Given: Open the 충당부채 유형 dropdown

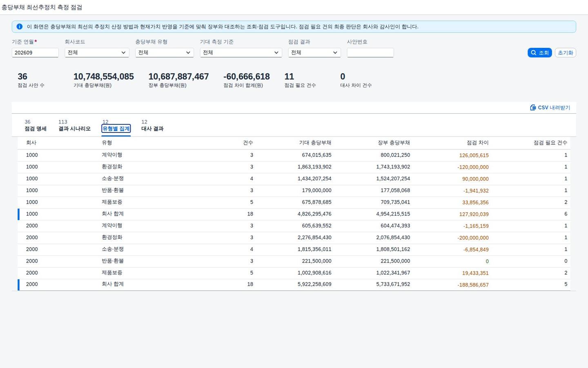Looking at the screenshot, I should click(164, 53).
